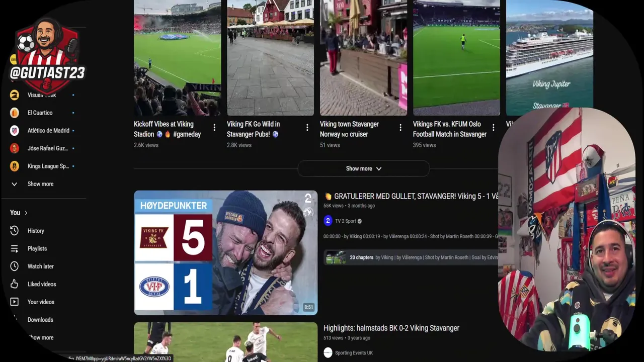
Task: Click the 8:51 duration badge
Action: coord(308,307)
